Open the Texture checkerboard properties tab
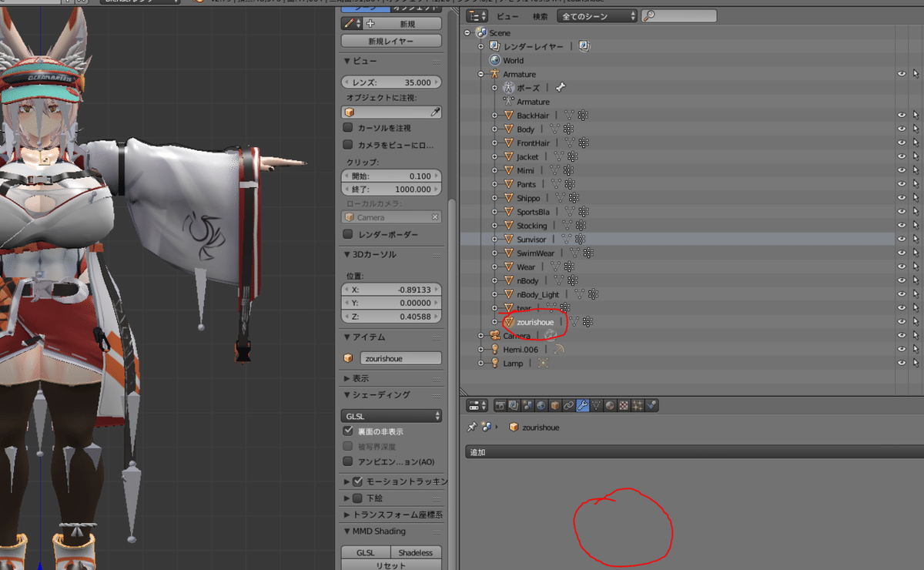924x570 pixels. [x=624, y=405]
